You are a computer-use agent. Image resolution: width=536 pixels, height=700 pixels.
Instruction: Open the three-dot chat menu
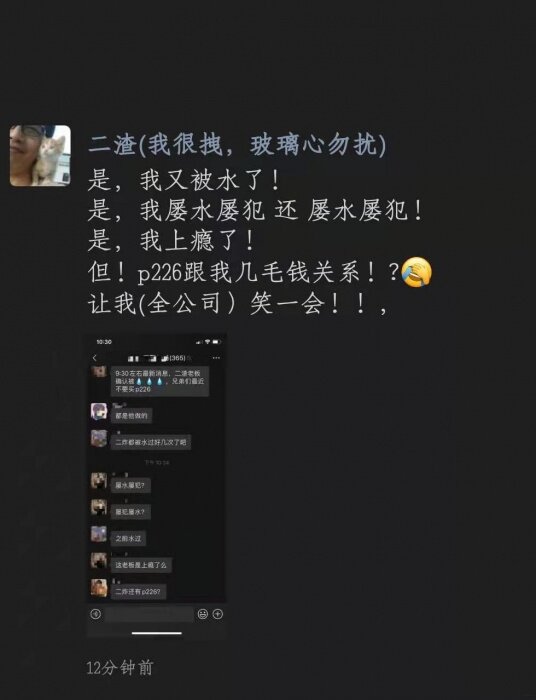216,358
